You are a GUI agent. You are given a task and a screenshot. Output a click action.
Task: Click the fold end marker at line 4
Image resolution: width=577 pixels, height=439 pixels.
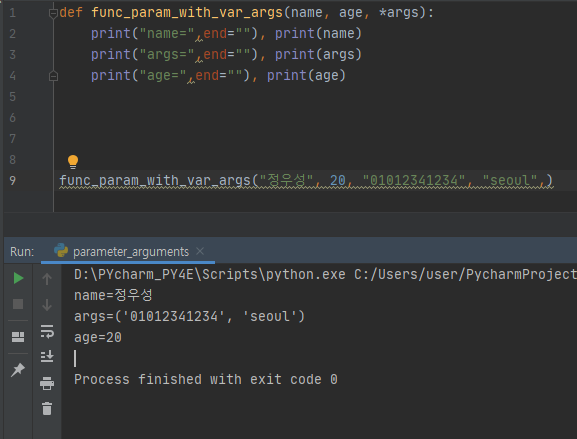pyautogui.click(x=53, y=76)
